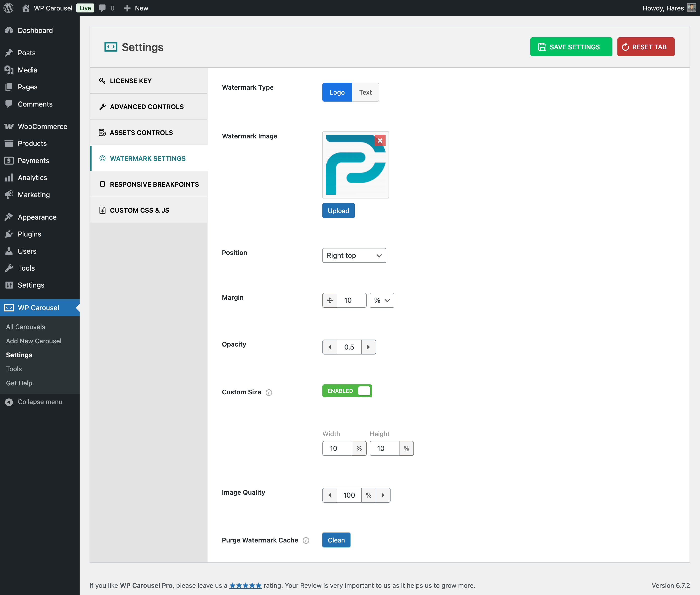Open the Position dropdown
The image size is (700, 595).
pos(354,256)
